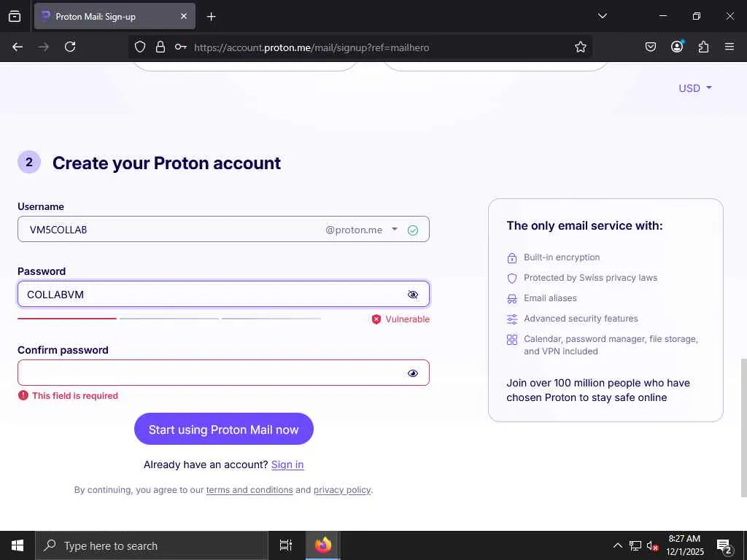Bookmark this page with the star icon
The height and width of the screenshot is (560, 747).
click(x=581, y=47)
